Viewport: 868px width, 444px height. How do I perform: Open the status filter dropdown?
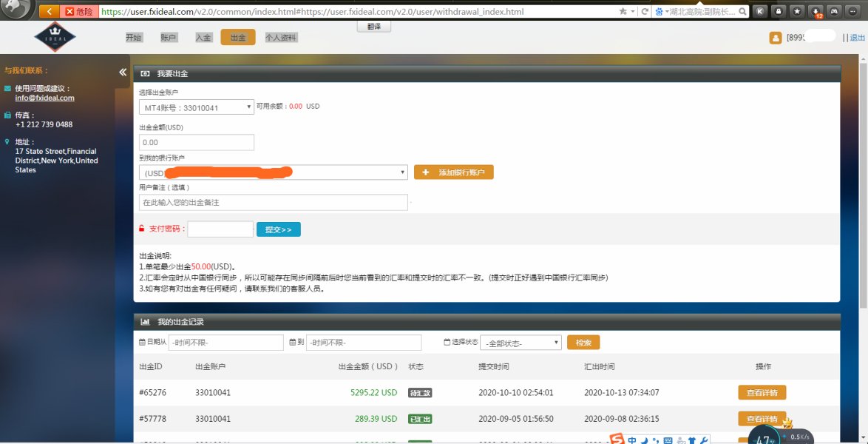pos(521,343)
